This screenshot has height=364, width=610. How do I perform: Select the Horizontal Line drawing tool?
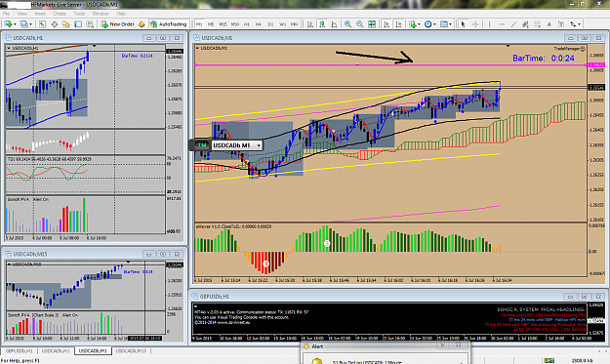[502, 24]
